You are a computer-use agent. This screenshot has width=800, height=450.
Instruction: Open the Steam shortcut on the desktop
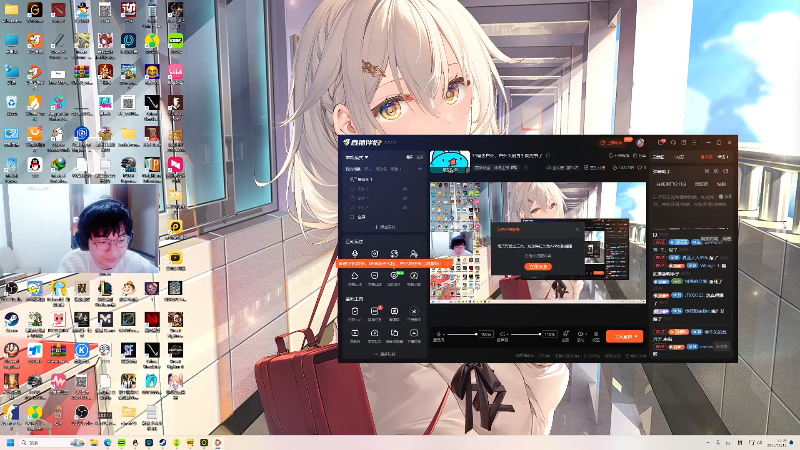11,321
